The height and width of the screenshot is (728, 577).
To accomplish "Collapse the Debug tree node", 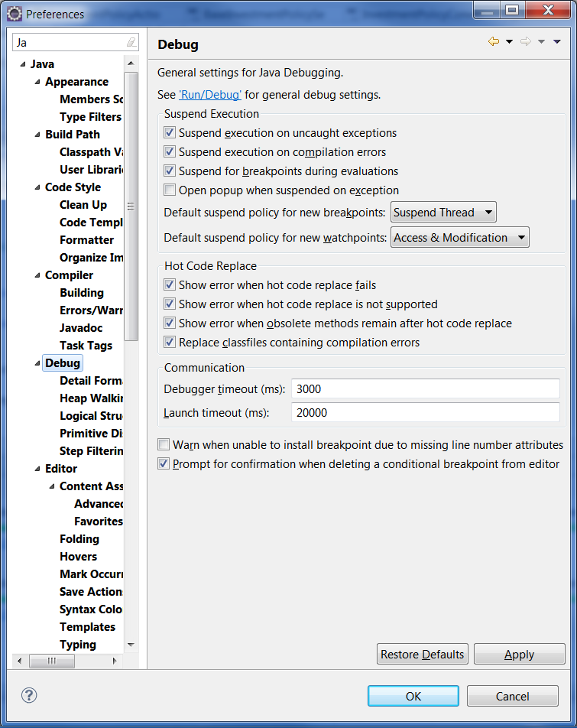I will (37, 363).
